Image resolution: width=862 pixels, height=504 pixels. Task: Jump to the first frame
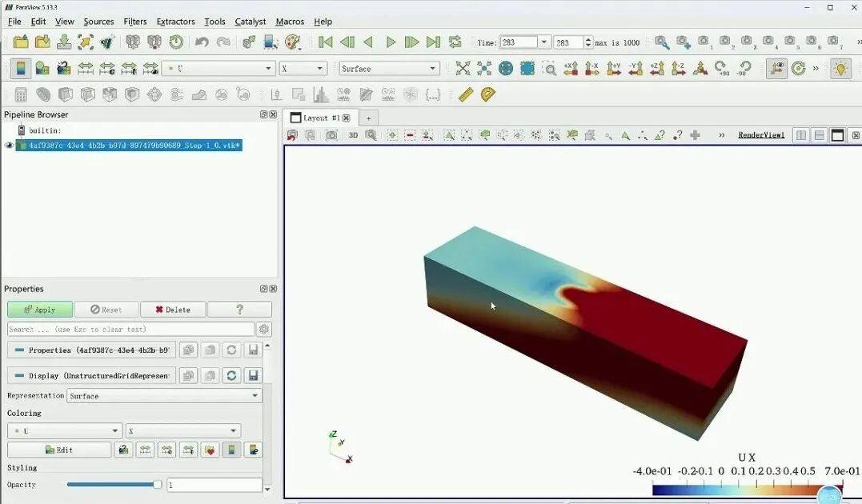(x=326, y=42)
